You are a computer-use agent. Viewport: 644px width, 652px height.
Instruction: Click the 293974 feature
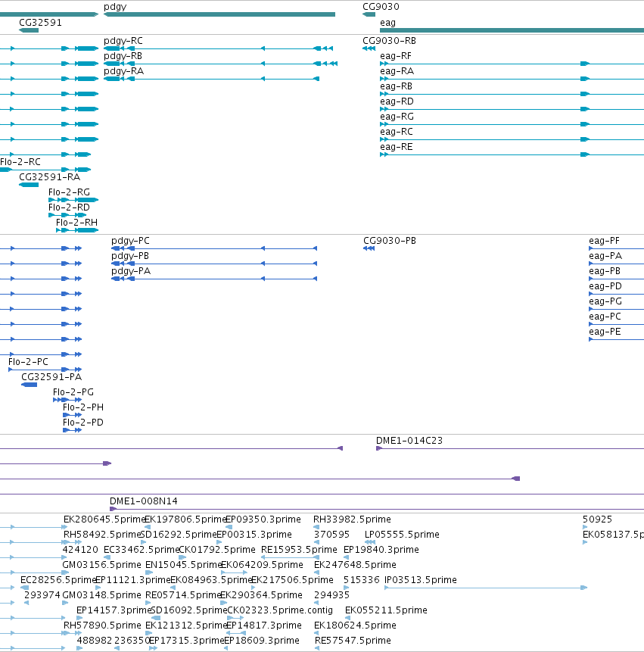click(26, 603)
